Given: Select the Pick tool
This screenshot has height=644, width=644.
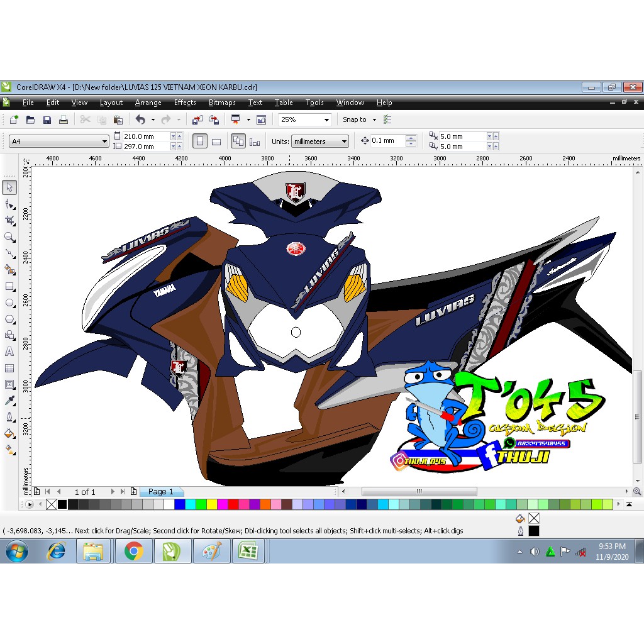Looking at the screenshot, I should [9, 187].
